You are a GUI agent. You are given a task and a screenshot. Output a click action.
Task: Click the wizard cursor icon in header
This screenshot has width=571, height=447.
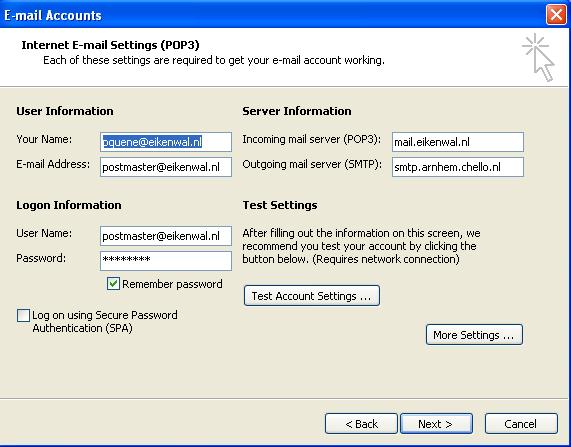tap(539, 57)
